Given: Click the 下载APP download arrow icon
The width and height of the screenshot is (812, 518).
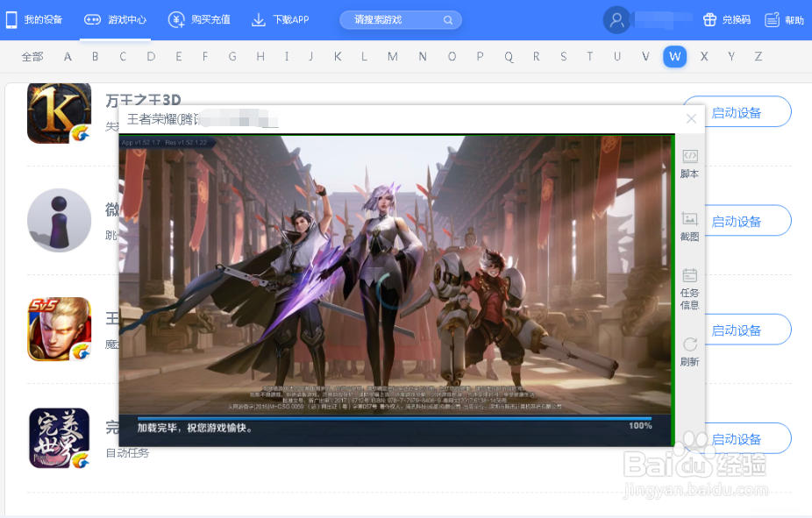Looking at the screenshot, I should [257, 19].
